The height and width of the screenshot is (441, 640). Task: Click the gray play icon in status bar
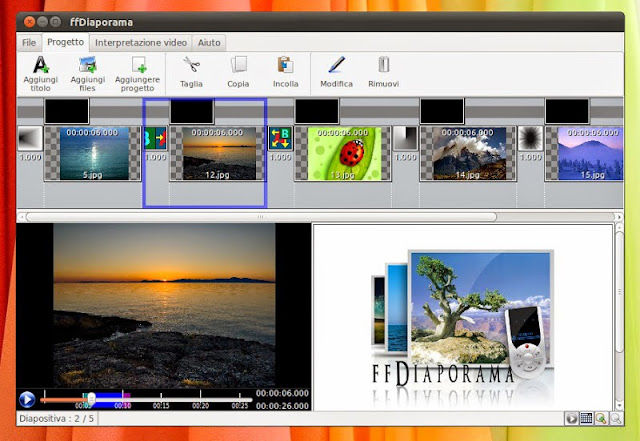(x=571, y=419)
